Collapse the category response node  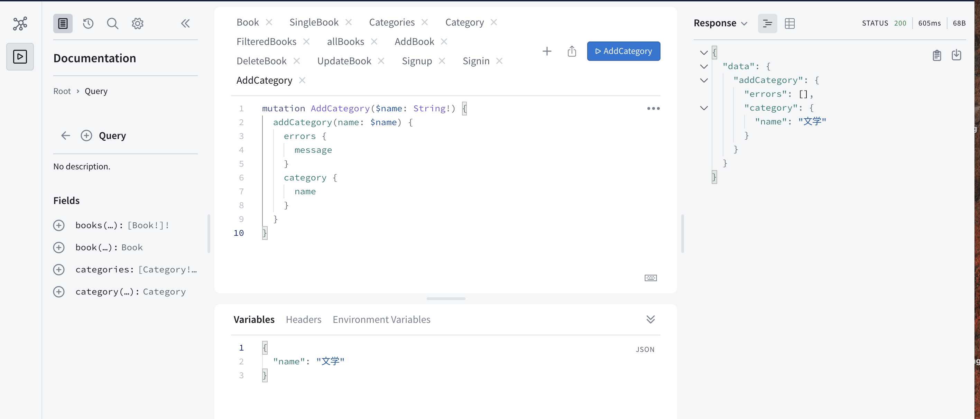click(704, 108)
